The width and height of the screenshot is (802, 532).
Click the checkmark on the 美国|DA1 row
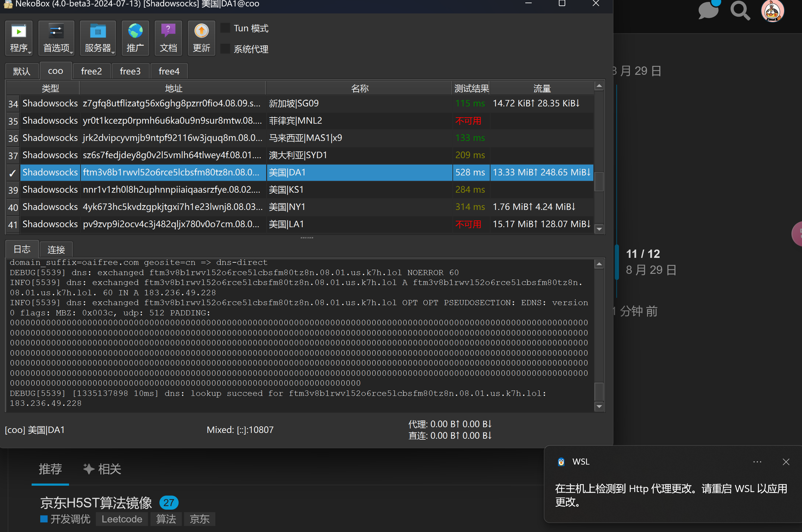pyautogui.click(x=12, y=173)
